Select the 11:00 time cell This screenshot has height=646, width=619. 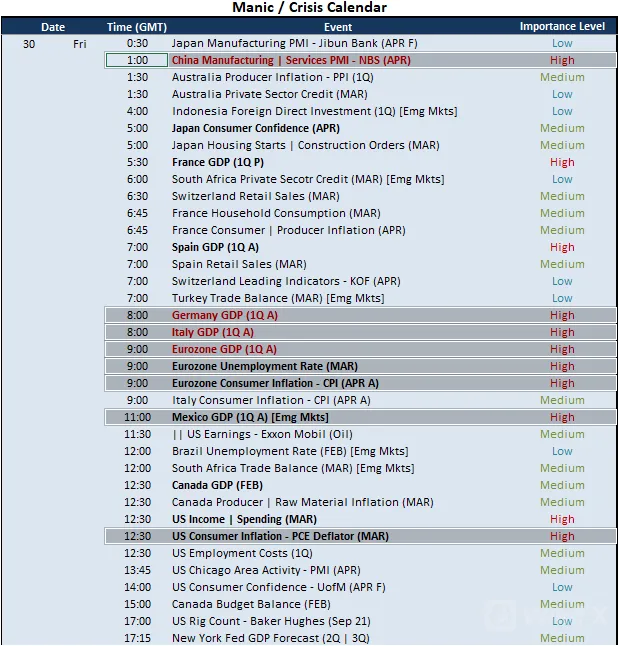(137, 417)
